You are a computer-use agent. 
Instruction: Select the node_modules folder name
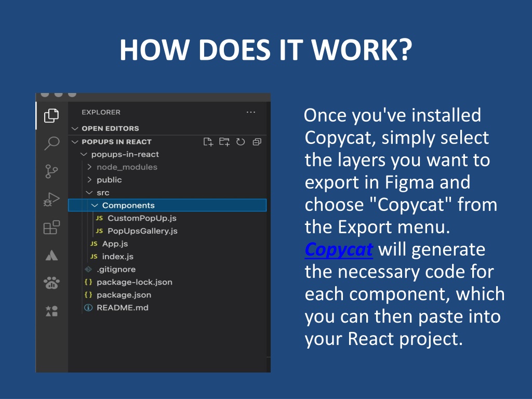pyautogui.click(x=127, y=167)
